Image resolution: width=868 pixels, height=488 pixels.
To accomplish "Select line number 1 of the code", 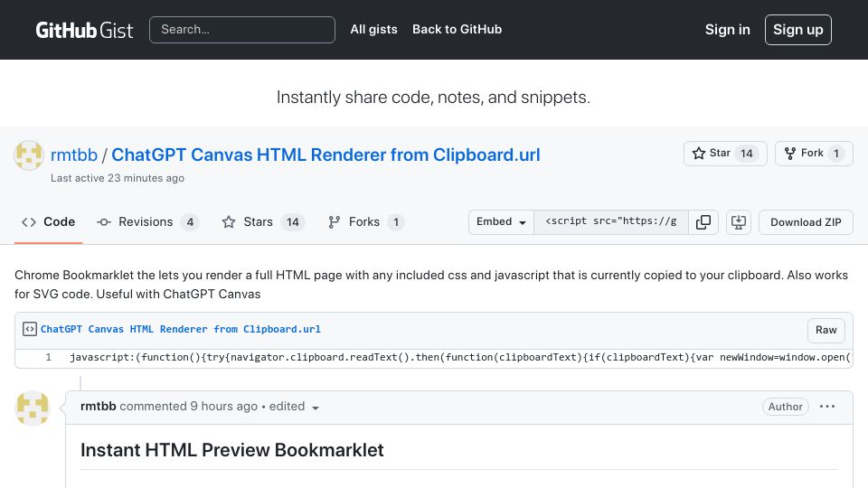I will tap(48, 358).
